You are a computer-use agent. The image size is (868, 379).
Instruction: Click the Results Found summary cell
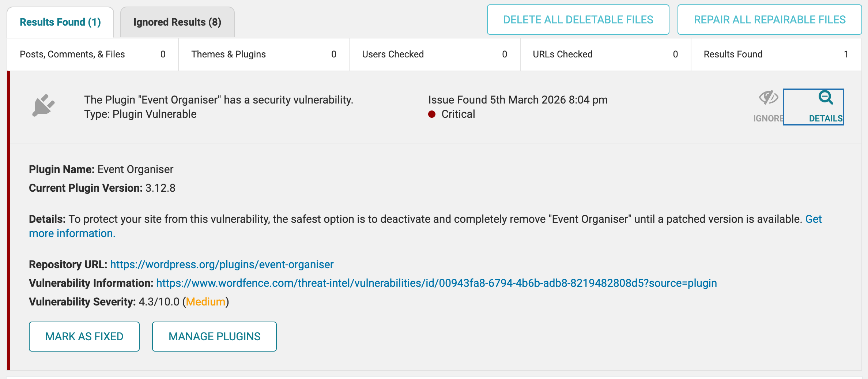(x=776, y=55)
